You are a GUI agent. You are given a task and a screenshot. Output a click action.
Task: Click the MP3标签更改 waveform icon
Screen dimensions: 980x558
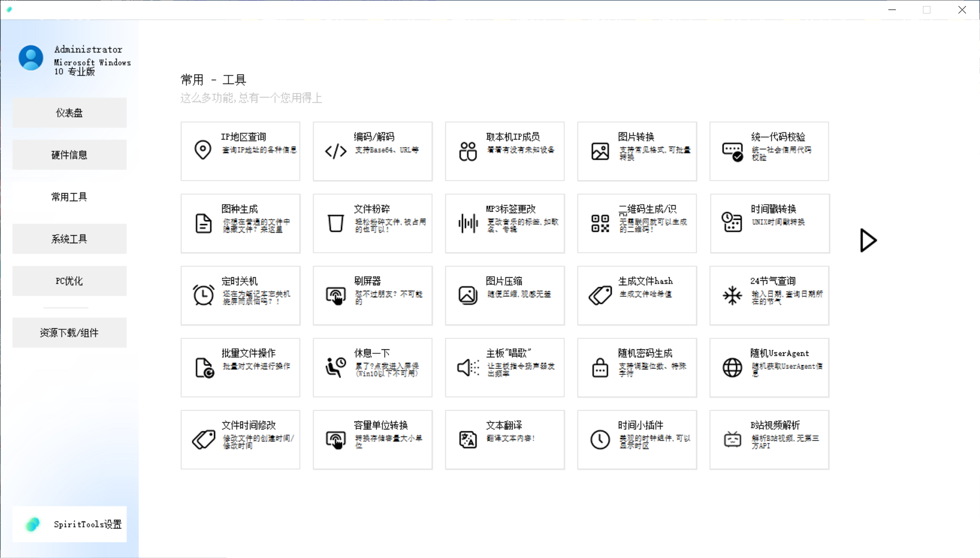(468, 223)
